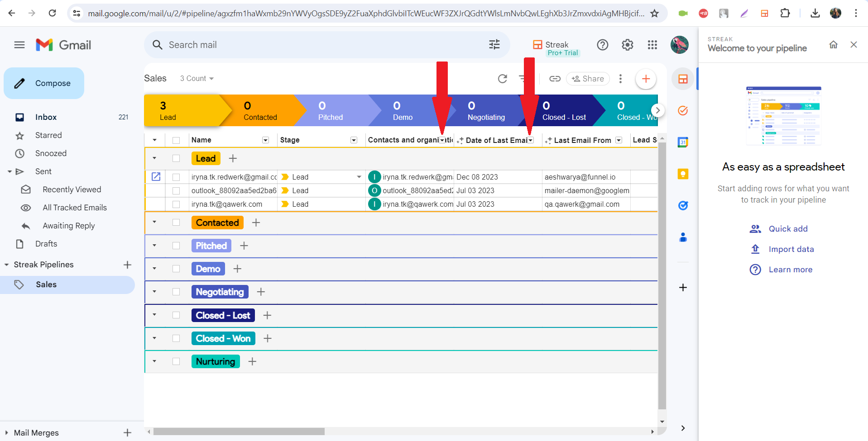Open the Gmail main menu hamburger icon
The image size is (868, 441).
19,45
